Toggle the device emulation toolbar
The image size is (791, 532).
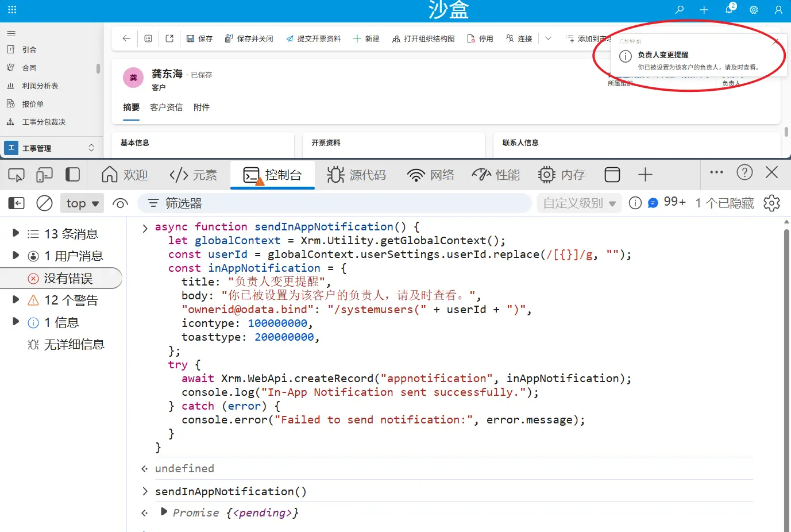pos(44,174)
